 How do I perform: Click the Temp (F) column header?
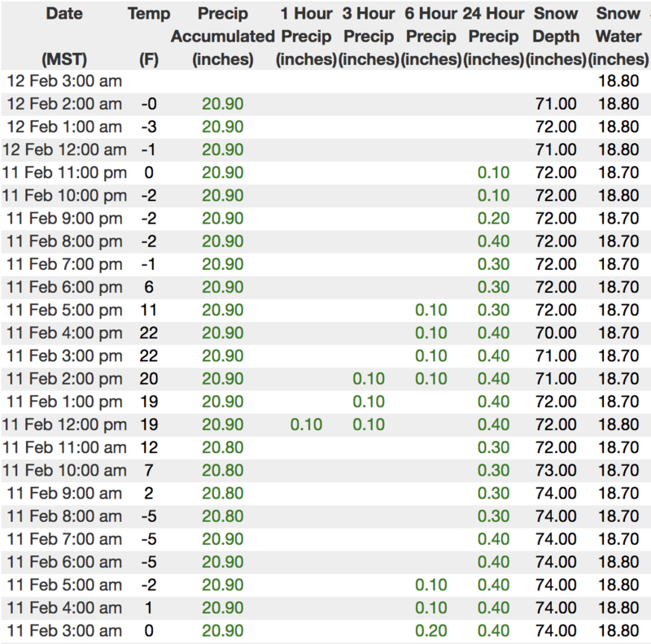point(149,37)
